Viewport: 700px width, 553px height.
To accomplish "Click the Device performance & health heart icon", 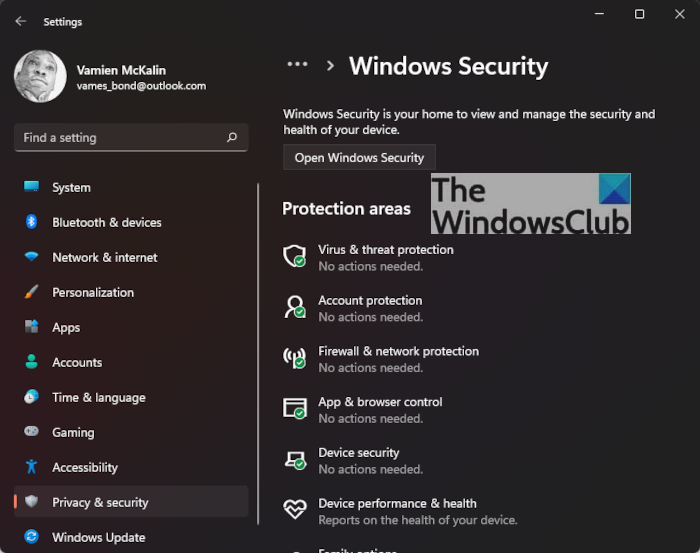I will point(295,511).
